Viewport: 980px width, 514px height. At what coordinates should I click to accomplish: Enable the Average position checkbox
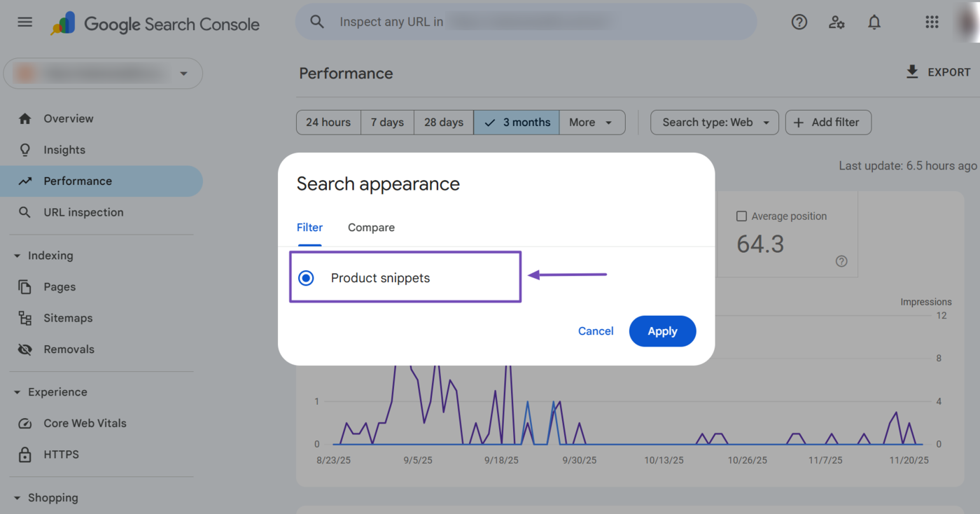(741, 216)
